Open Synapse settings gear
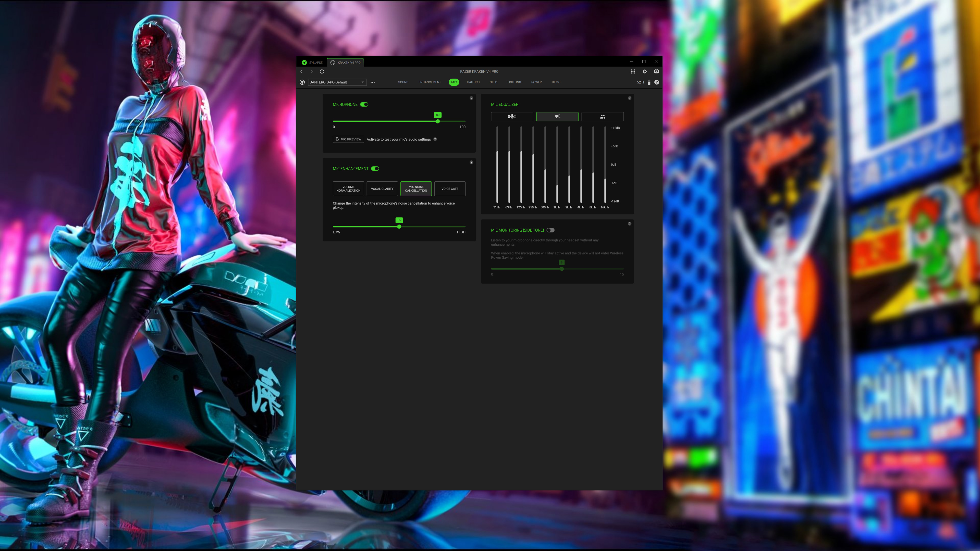980x551 pixels. click(644, 71)
